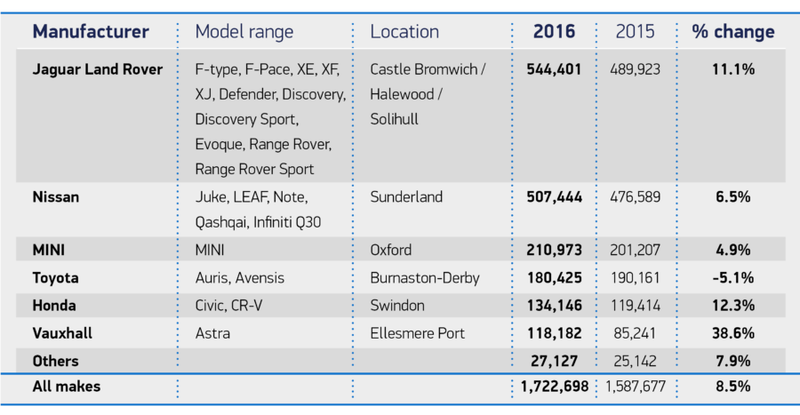
Task: Select the 2016 column header
Action: point(554,32)
